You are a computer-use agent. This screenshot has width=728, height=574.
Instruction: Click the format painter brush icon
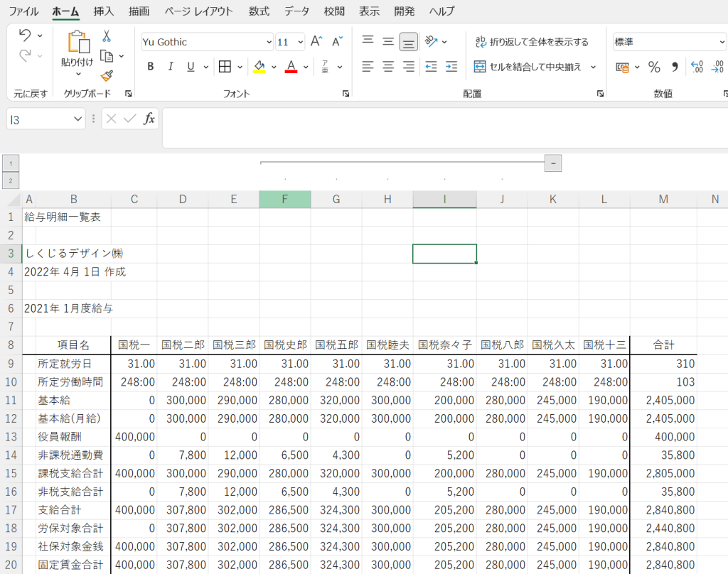click(x=107, y=75)
